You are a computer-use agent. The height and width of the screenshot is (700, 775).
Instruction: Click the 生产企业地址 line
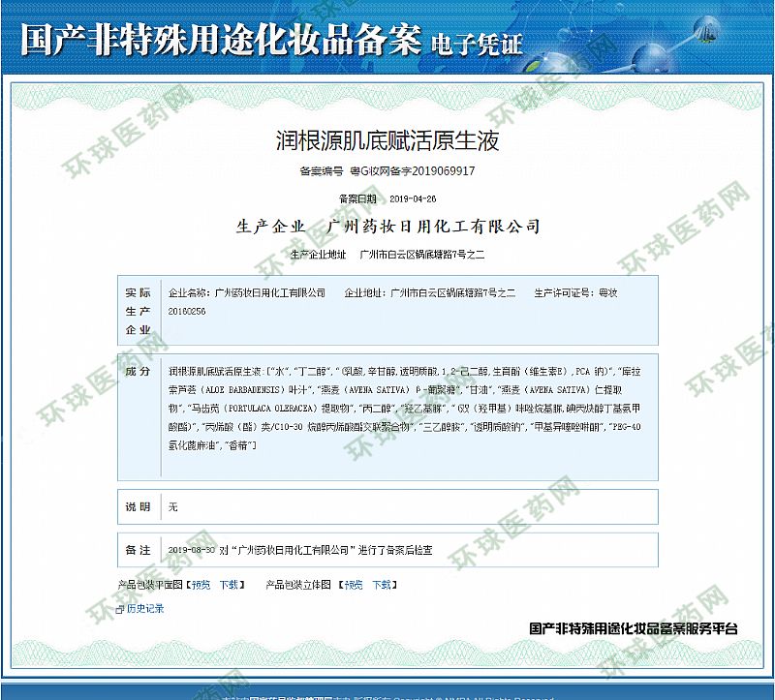[387, 255]
